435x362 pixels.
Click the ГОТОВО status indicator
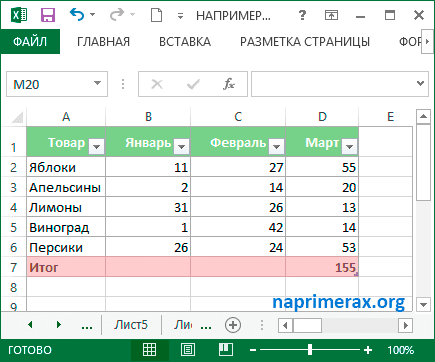tap(30, 350)
